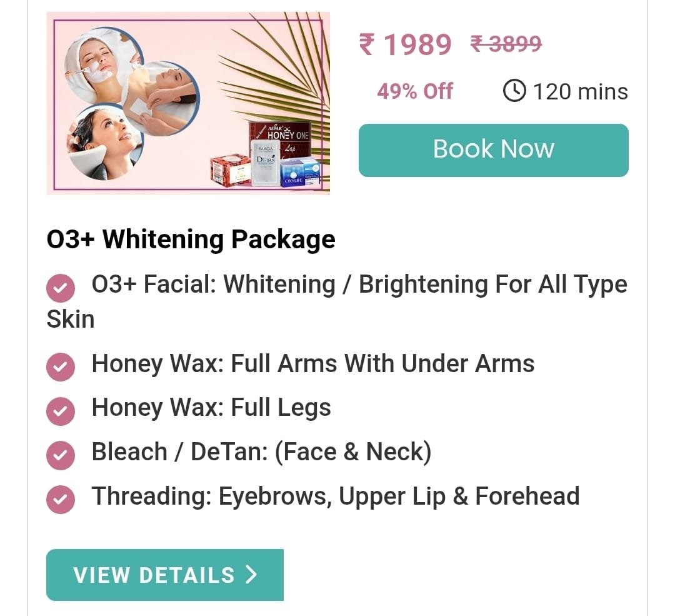Click the face mask photo circle
Image resolution: width=675 pixels, height=616 pixels.
tap(103, 64)
